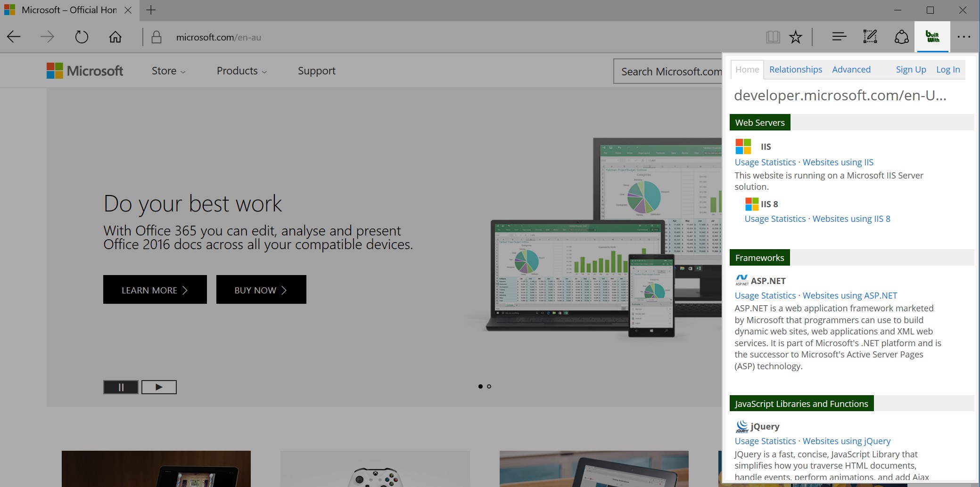Screen dimensions: 980x487
Task: Click the developer.microsoft.com domain heading
Action: [x=840, y=96]
